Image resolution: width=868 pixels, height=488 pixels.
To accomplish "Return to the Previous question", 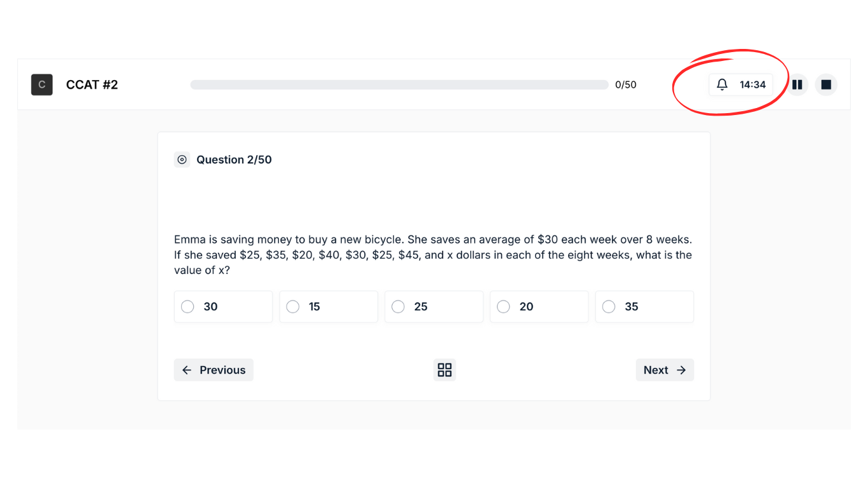I will (x=214, y=370).
